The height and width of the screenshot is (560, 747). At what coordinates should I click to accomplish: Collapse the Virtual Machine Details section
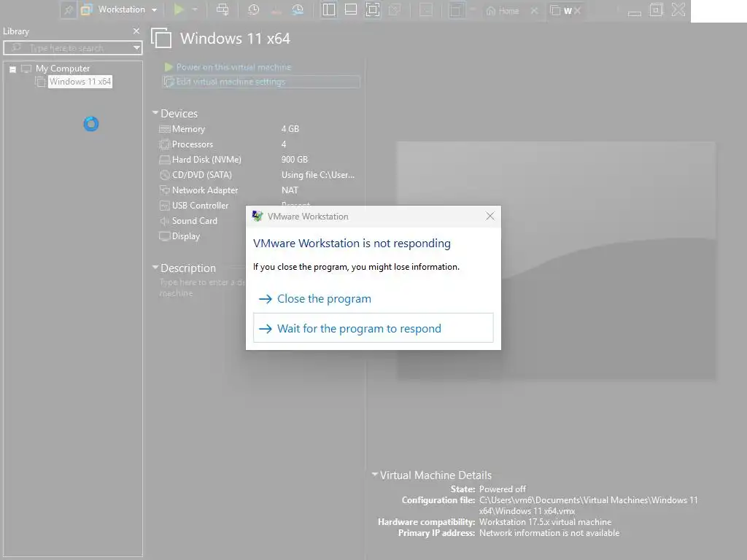(x=375, y=474)
